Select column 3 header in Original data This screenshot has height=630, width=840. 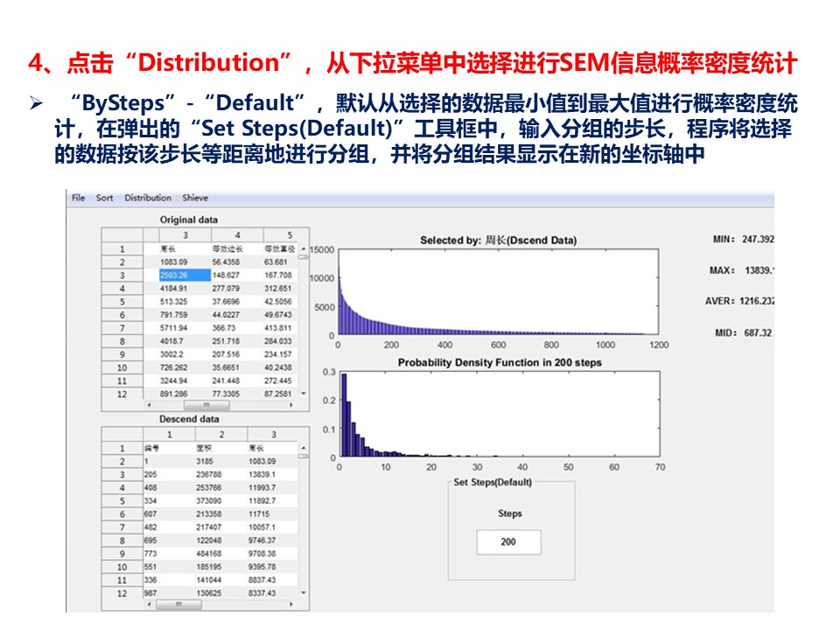[185, 234]
